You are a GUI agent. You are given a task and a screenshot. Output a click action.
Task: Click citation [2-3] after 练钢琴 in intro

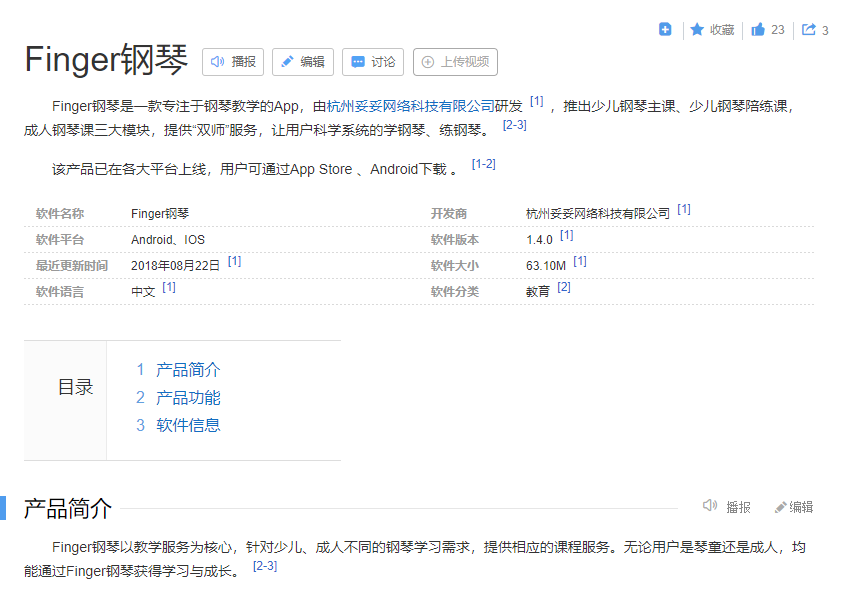[x=514, y=125]
